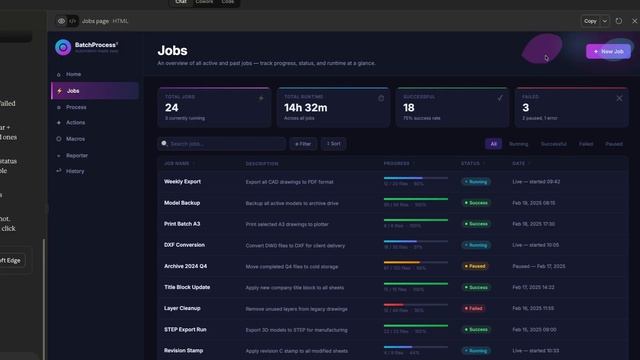Open History in the sidebar
Viewport: 640px width, 360px height.
[75, 171]
